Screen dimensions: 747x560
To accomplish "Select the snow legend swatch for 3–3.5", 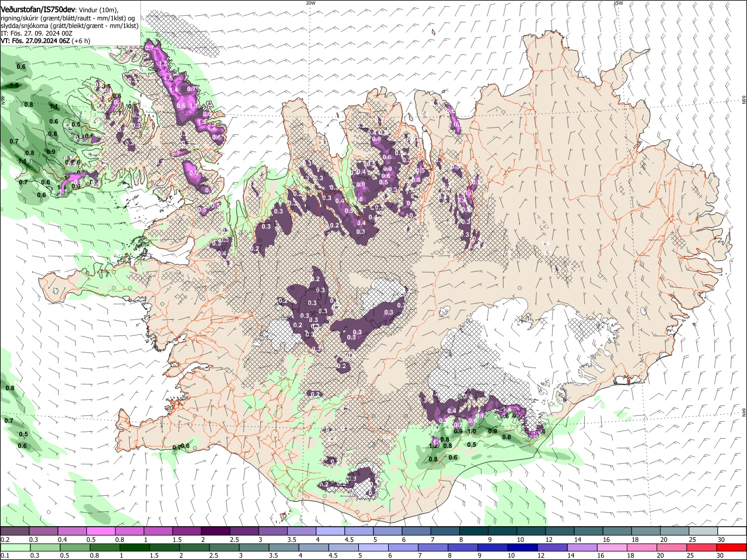I will (x=273, y=531).
